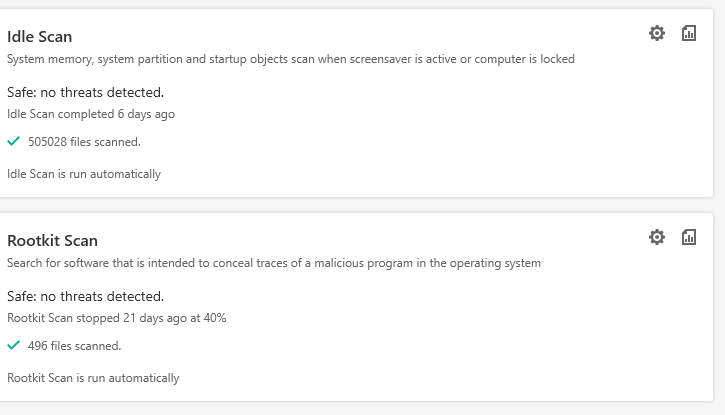Screen dimensions: 725x415
Task: View the Rootkit Scan report
Action: (x=688, y=237)
